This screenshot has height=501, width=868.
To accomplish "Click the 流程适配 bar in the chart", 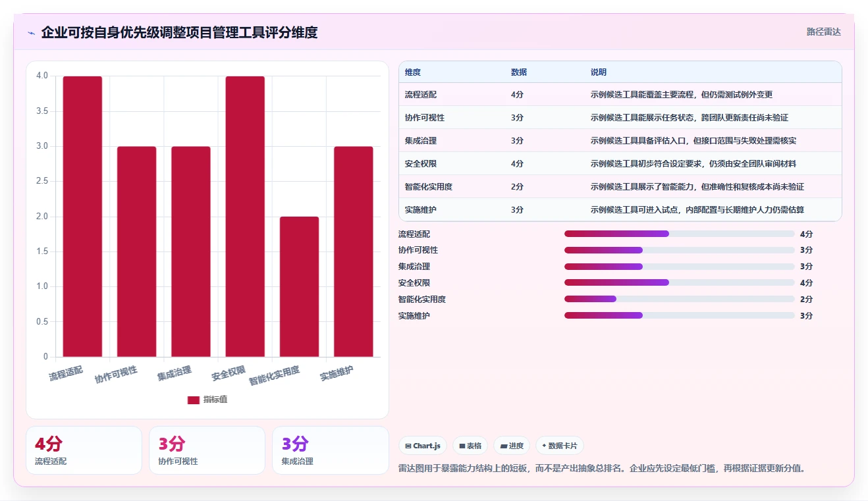I will click(x=82, y=217).
